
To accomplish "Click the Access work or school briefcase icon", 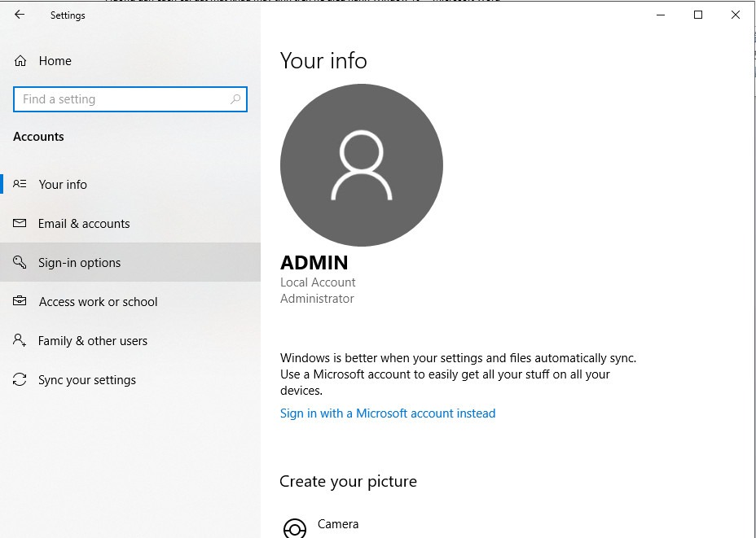I will tap(20, 301).
